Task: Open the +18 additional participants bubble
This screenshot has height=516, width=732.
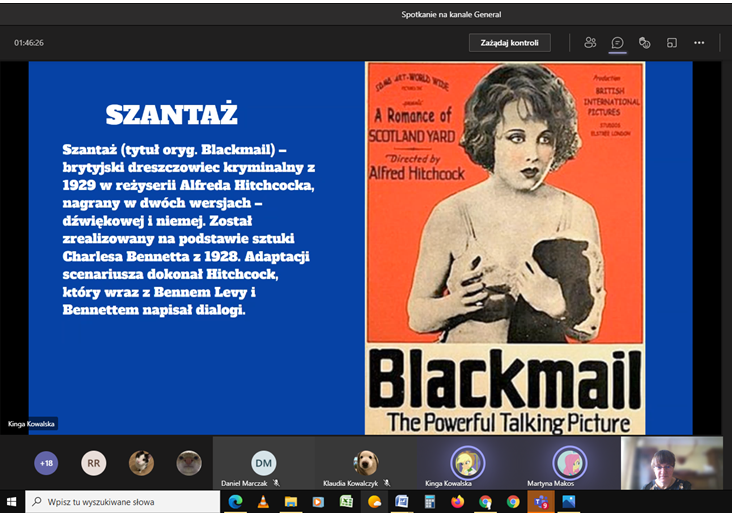Action: [x=46, y=463]
